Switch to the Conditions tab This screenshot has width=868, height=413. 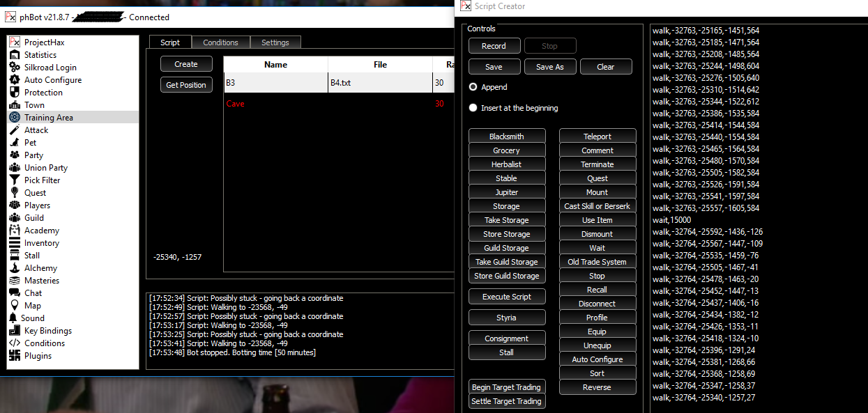(220, 42)
